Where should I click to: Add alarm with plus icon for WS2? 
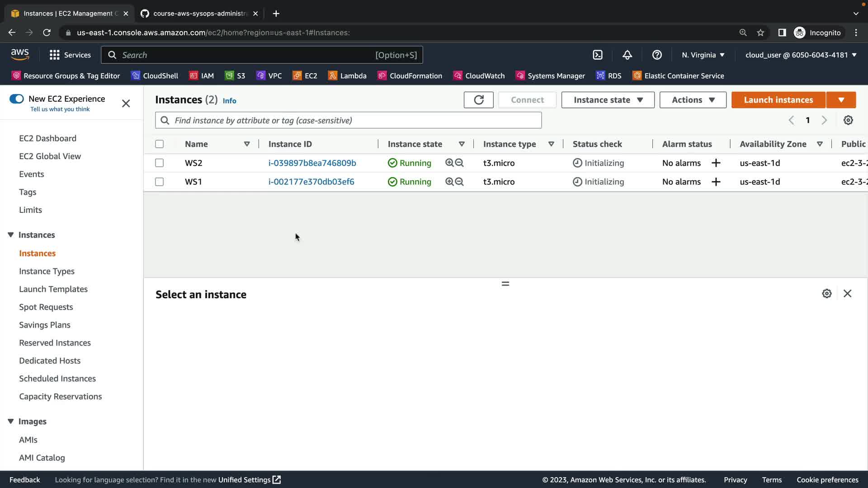click(716, 163)
